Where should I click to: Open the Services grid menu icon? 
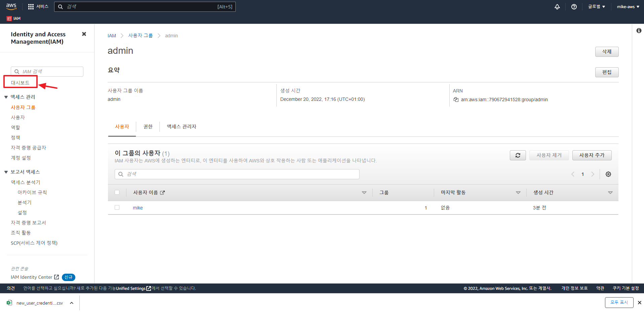coord(31,7)
